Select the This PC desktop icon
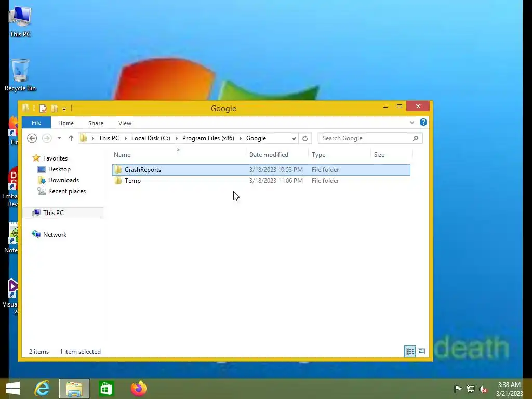This screenshot has height=399, width=532. [x=20, y=22]
